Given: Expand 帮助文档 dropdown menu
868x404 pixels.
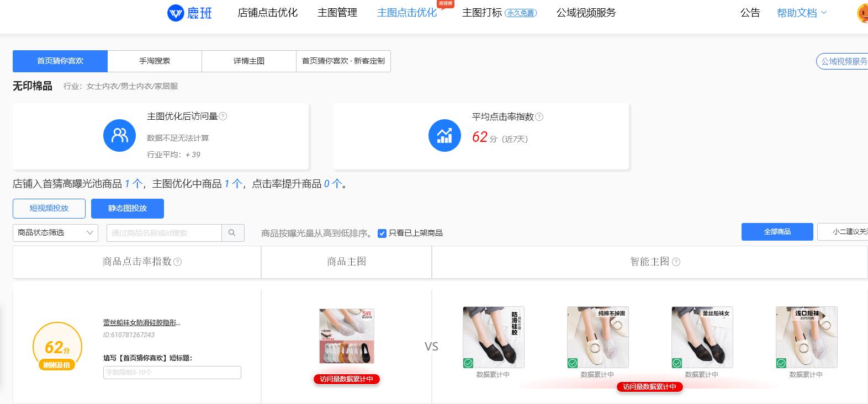Looking at the screenshot, I should click(802, 13).
